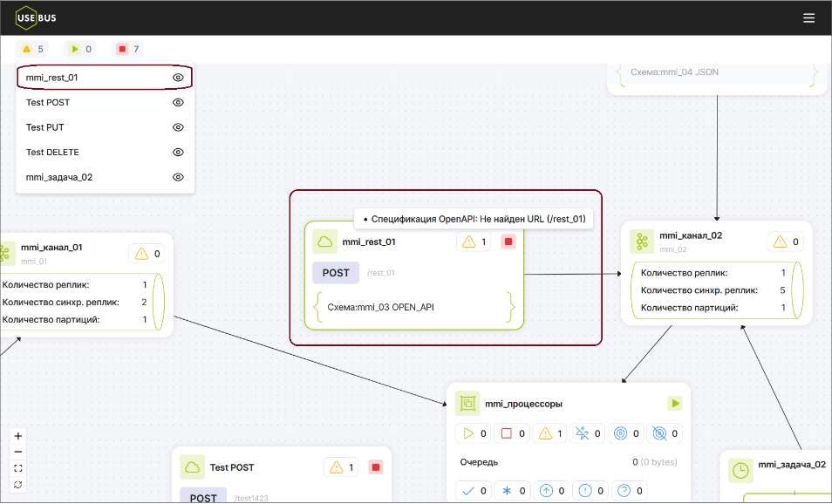Zoom out with the minus button
This screenshot has height=504, width=832.
(18, 452)
